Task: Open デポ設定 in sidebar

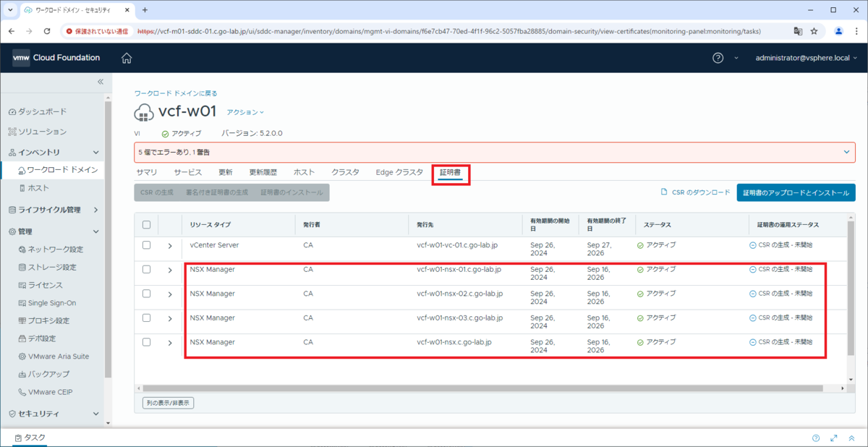Action: coord(37,339)
